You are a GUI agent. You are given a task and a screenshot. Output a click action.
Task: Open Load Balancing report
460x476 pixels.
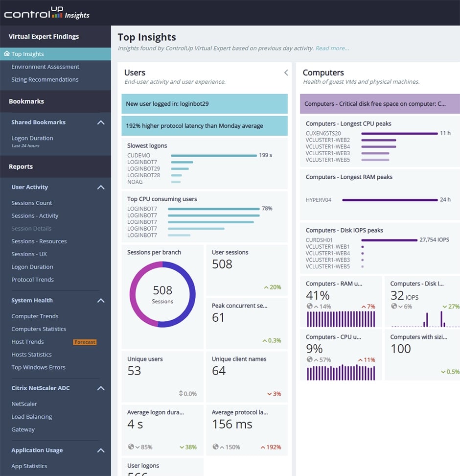pyautogui.click(x=31, y=416)
